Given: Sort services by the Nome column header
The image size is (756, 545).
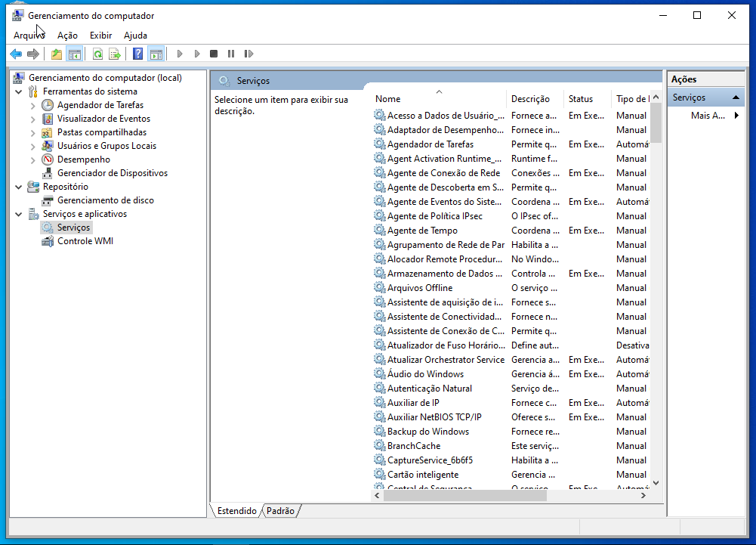Looking at the screenshot, I should pos(439,98).
